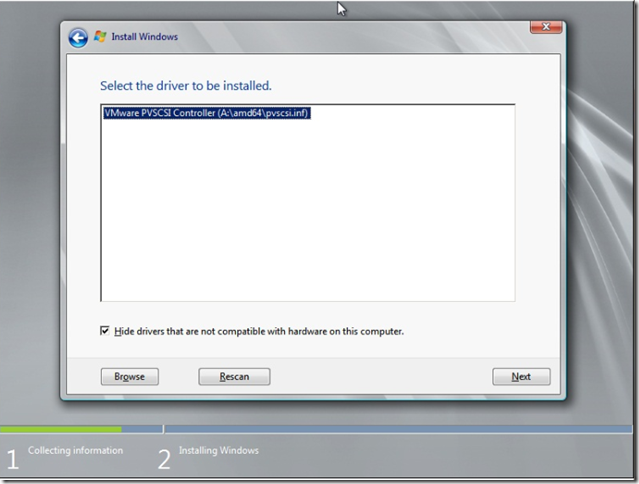This screenshot has height=484, width=639.
Task: Click the Browse button
Action: 130,376
